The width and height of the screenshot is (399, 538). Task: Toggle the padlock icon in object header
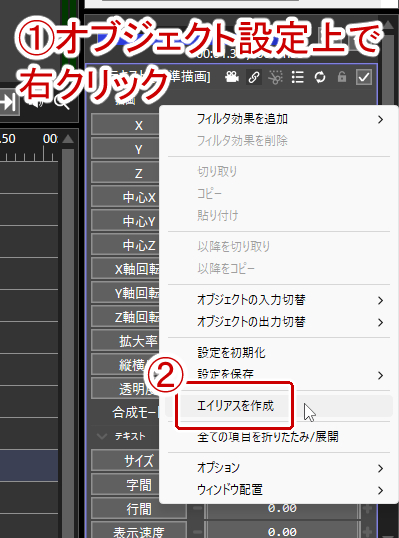(342, 77)
